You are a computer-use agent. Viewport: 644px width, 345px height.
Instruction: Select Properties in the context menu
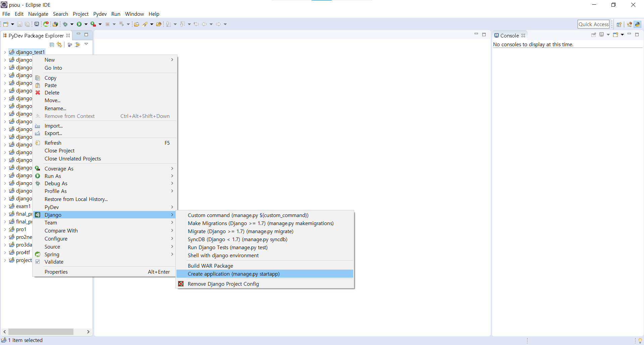tap(105, 272)
